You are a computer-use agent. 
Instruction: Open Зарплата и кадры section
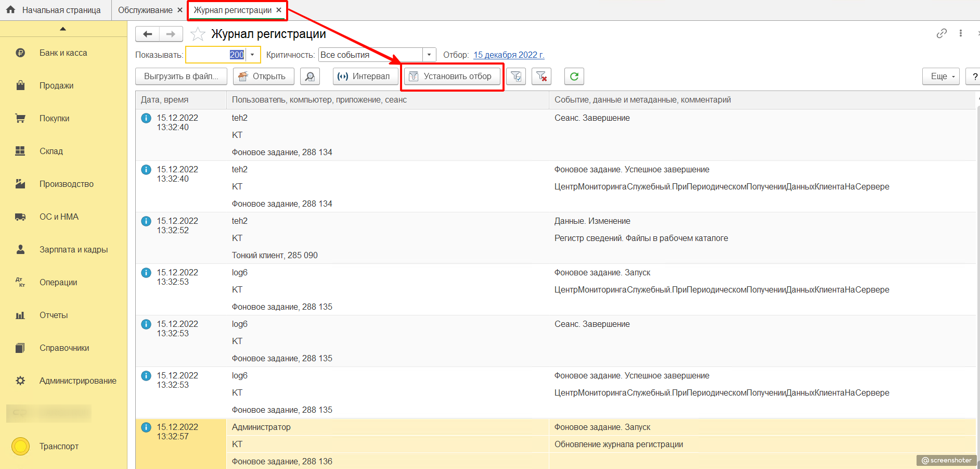click(x=63, y=250)
